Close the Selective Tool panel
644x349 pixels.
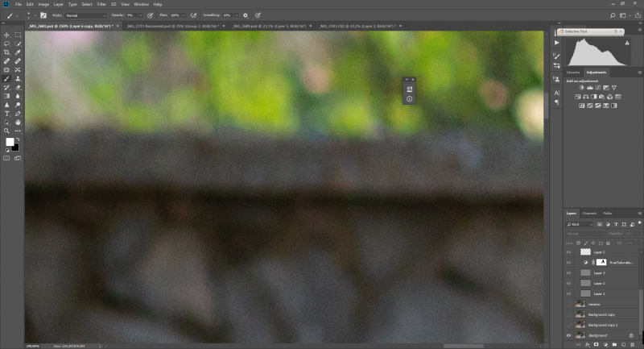[x=621, y=31]
